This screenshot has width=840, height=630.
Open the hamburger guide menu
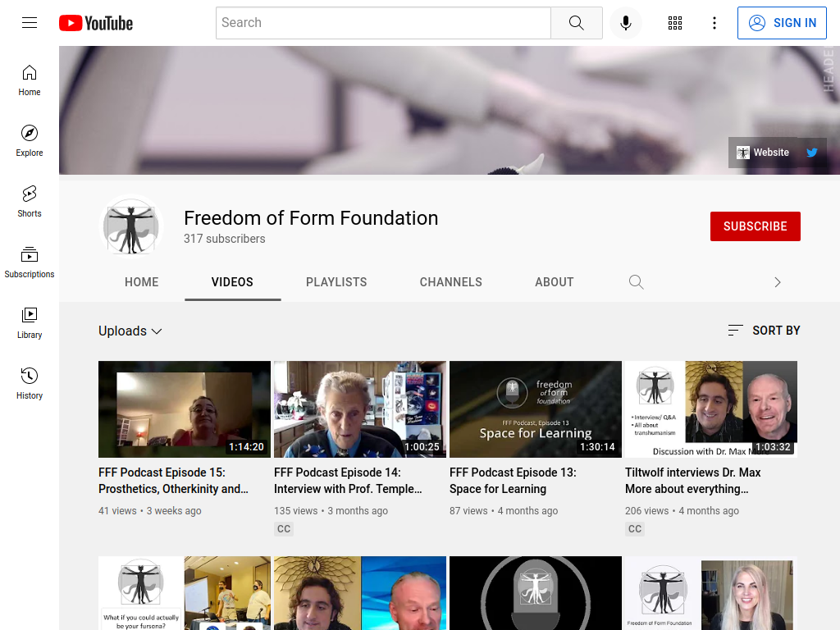coord(30,22)
